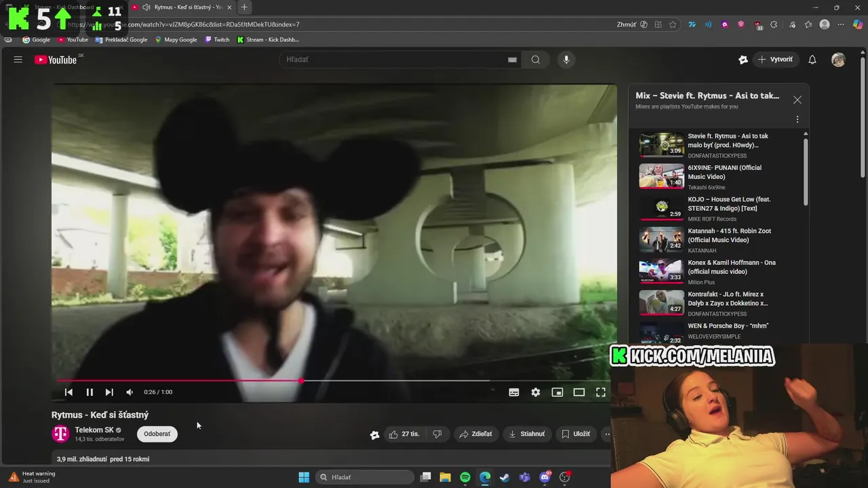
Task: Toggle theater mode on the player
Action: (579, 392)
